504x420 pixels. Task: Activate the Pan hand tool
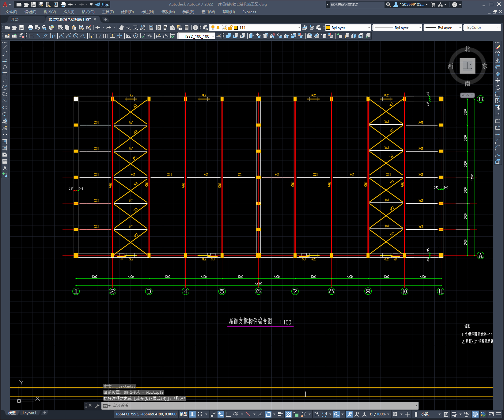pyautogui.click(x=121, y=28)
